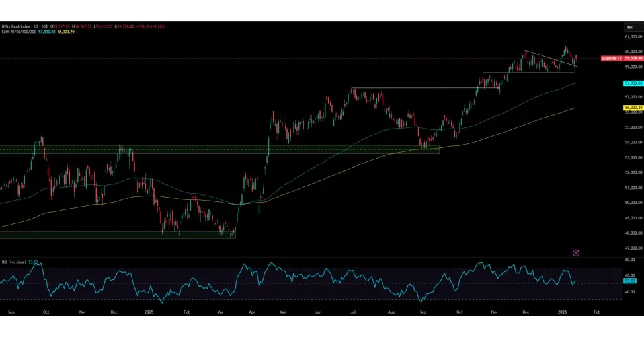This screenshot has width=644, height=362.
Task: Click the RSI 40.00 scale label
Action: 629,292
